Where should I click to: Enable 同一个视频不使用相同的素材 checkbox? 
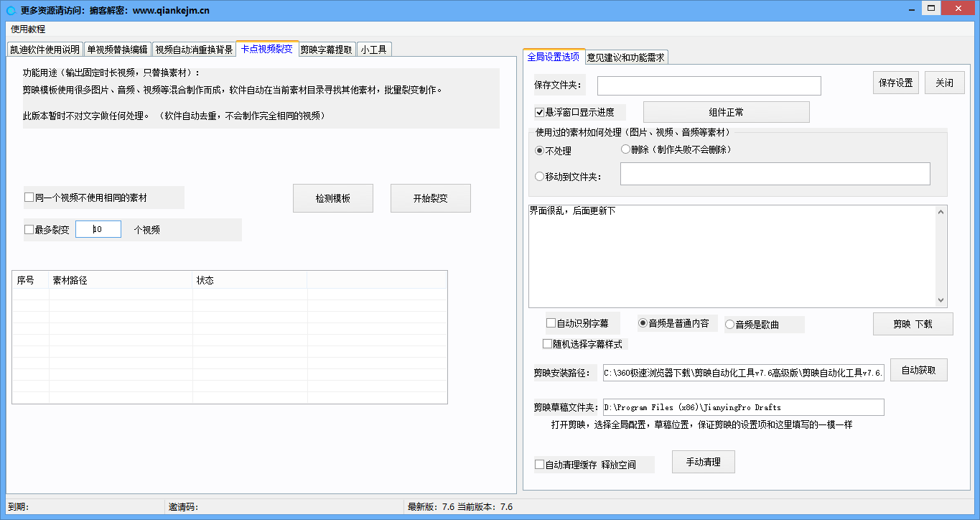(29, 197)
